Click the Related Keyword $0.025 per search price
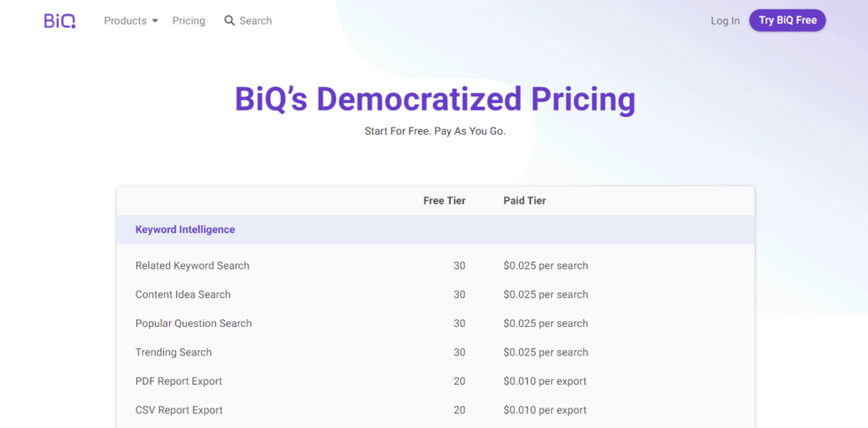Screen dimensions: 868x428 pyautogui.click(x=546, y=266)
